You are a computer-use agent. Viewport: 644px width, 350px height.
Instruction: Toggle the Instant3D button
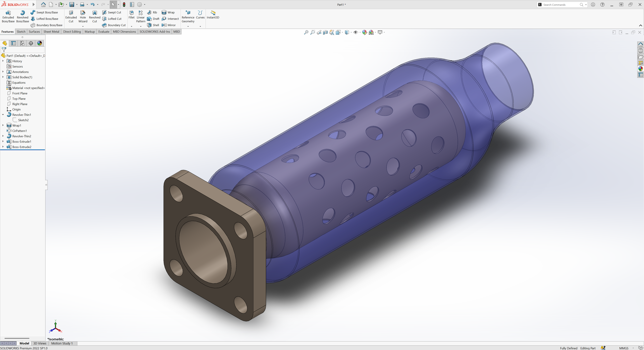(x=213, y=14)
